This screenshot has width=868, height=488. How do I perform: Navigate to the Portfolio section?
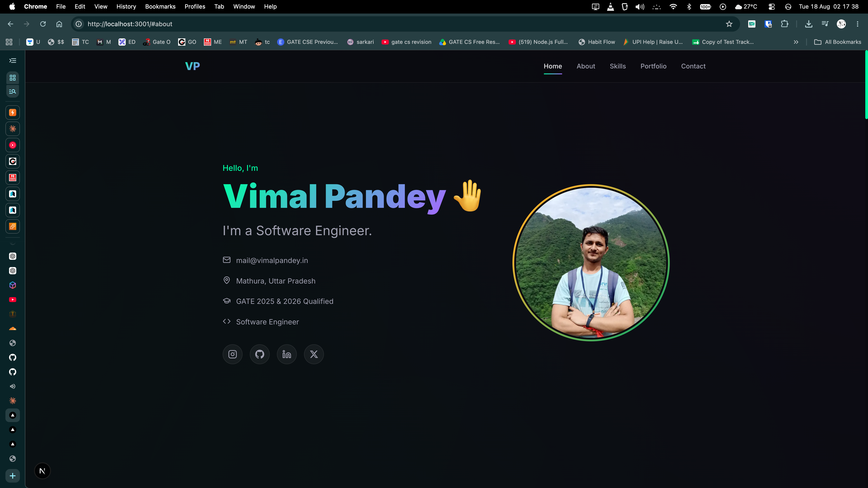point(653,66)
